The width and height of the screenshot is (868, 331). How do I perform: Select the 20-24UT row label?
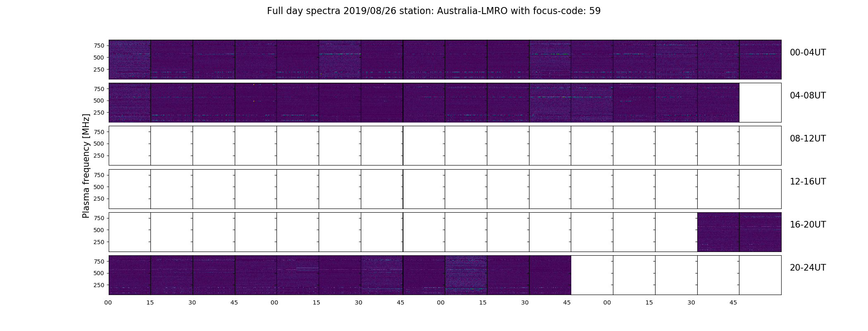808,268
